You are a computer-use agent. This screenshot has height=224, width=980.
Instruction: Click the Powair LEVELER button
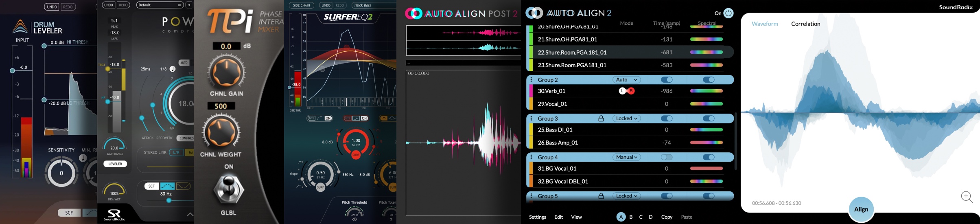115,164
